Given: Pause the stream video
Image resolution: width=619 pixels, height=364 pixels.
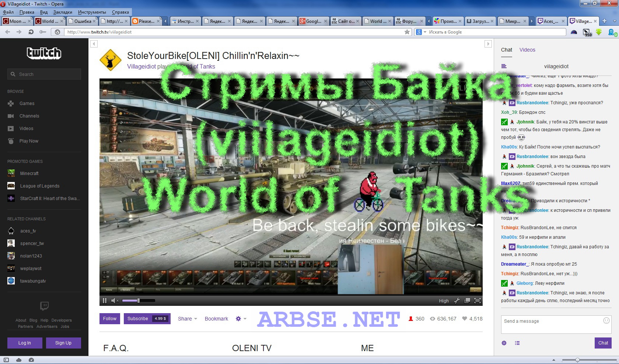Looking at the screenshot, I should 105,301.
